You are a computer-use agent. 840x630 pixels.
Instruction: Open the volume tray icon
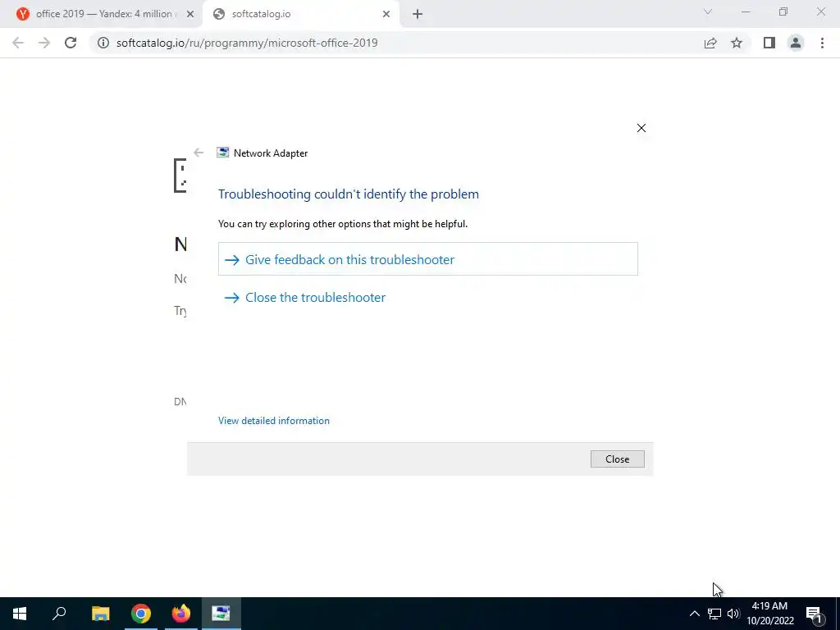(733, 614)
